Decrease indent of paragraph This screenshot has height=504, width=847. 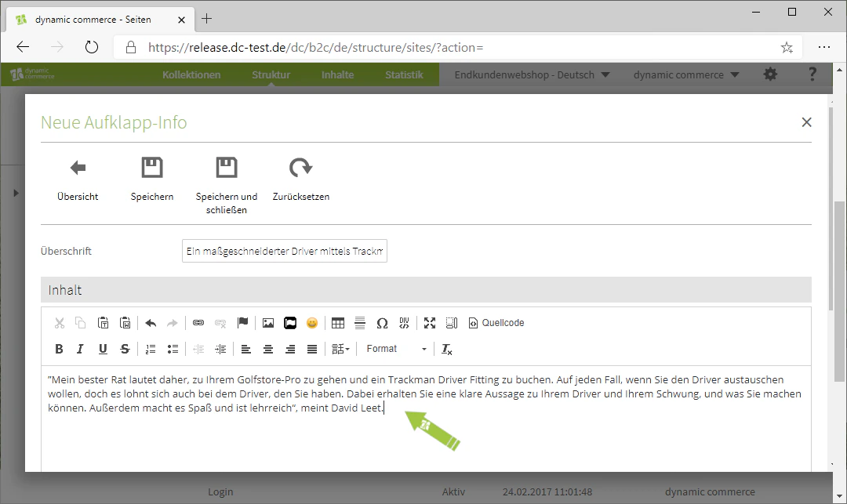(198, 349)
